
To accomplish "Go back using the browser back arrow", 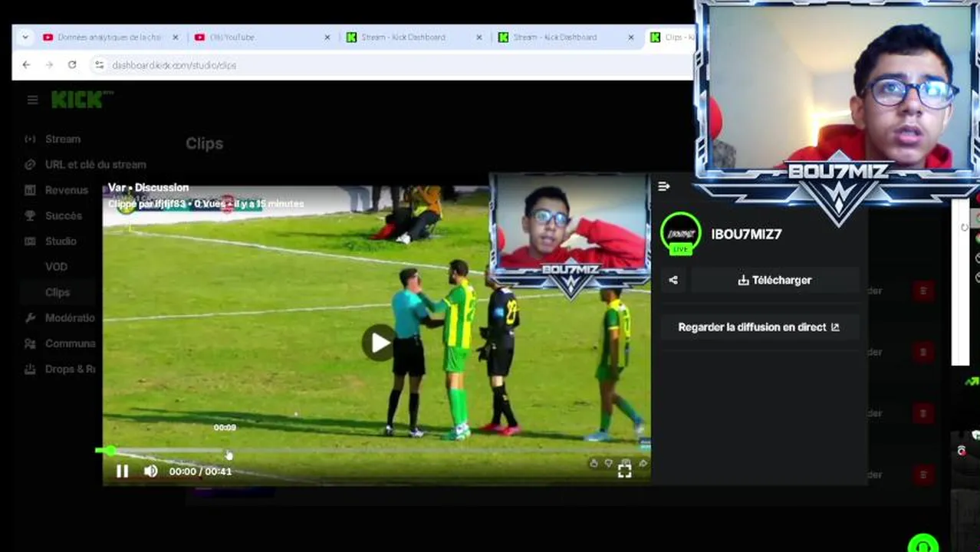I will click(26, 65).
